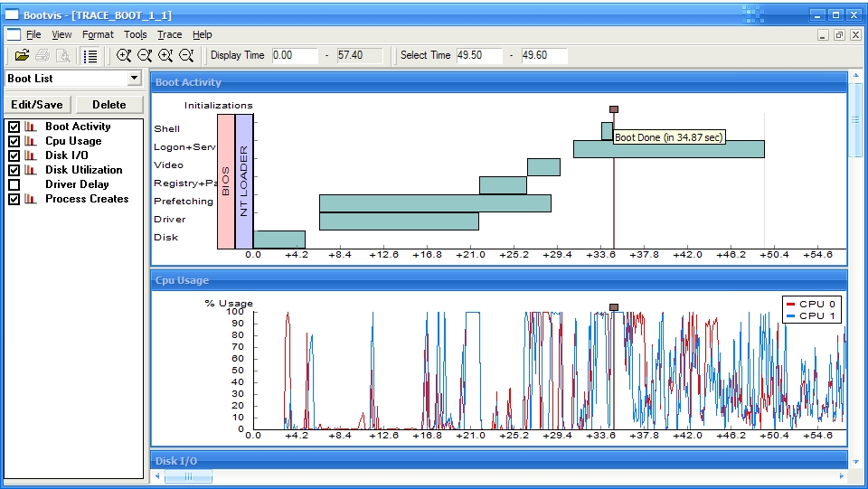Open the File menu
Screen dimensions: 868x489
coord(33,34)
